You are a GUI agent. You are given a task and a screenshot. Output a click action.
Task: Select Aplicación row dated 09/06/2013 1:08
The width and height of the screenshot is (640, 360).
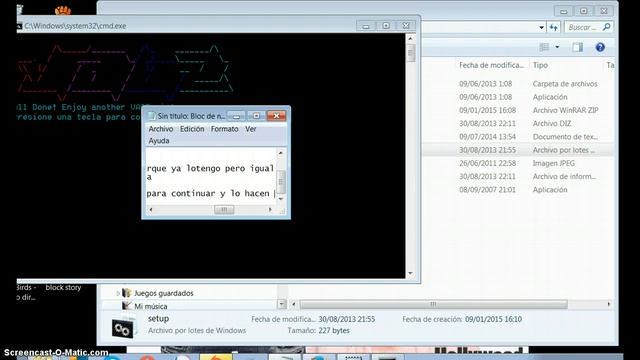click(518, 97)
